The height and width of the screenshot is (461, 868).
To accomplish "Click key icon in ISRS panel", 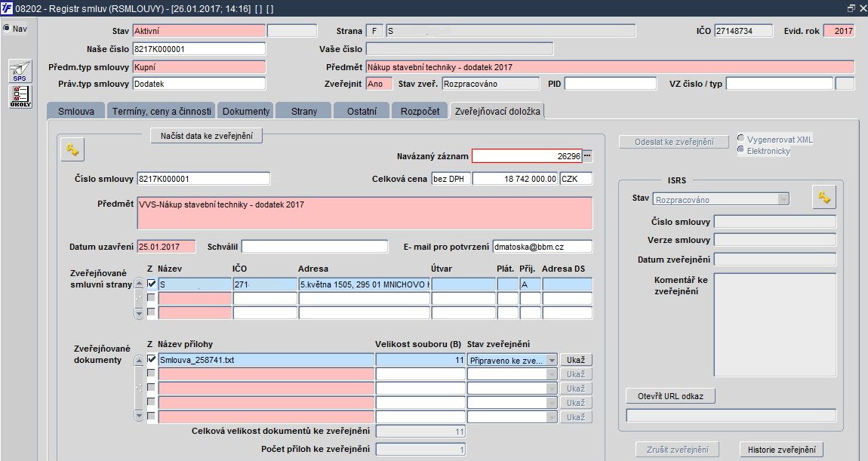I will [823, 197].
